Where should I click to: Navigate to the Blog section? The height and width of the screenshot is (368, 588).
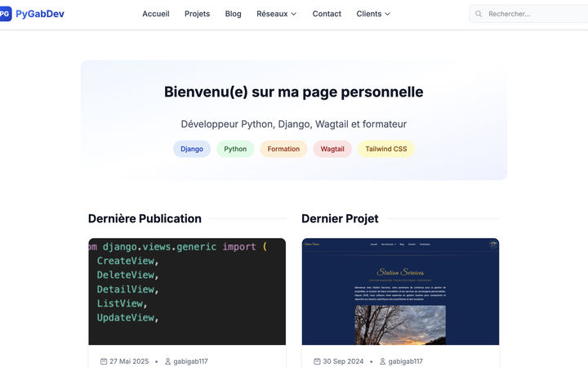[x=234, y=14]
